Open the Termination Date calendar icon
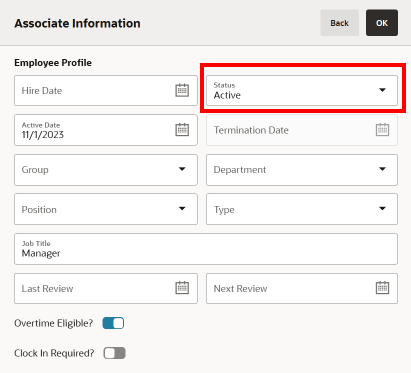 [x=382, y=130]
